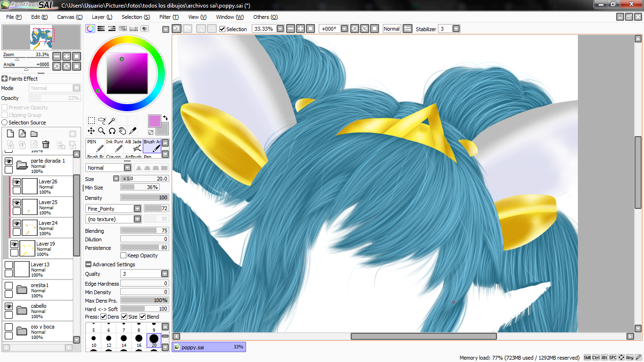
Task: Create a new layer folder
Action: click(x=34, y=134)
